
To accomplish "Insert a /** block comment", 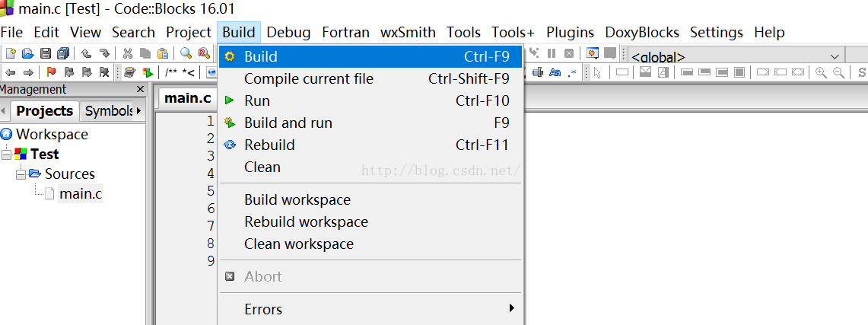I will [x=171, y=72].
